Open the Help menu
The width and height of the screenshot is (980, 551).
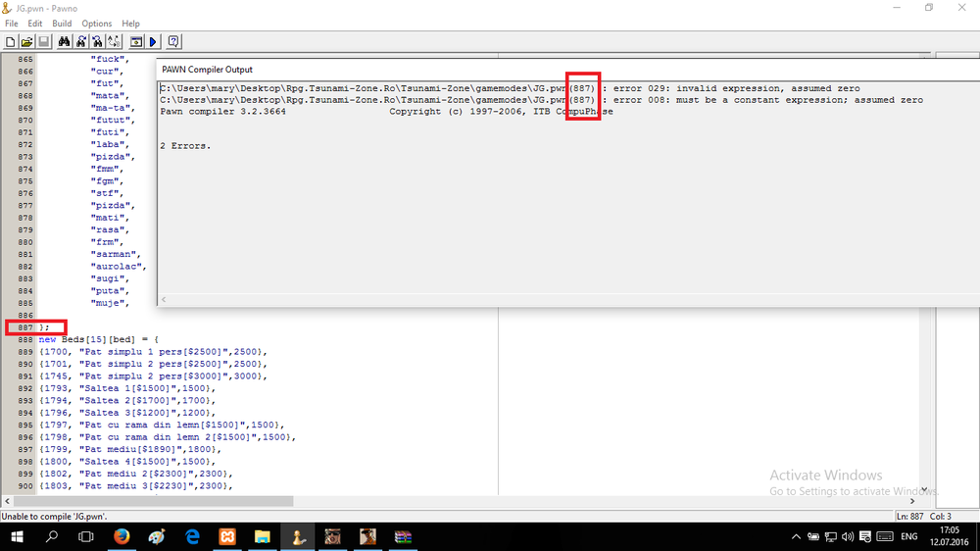(x=130, y=24)
